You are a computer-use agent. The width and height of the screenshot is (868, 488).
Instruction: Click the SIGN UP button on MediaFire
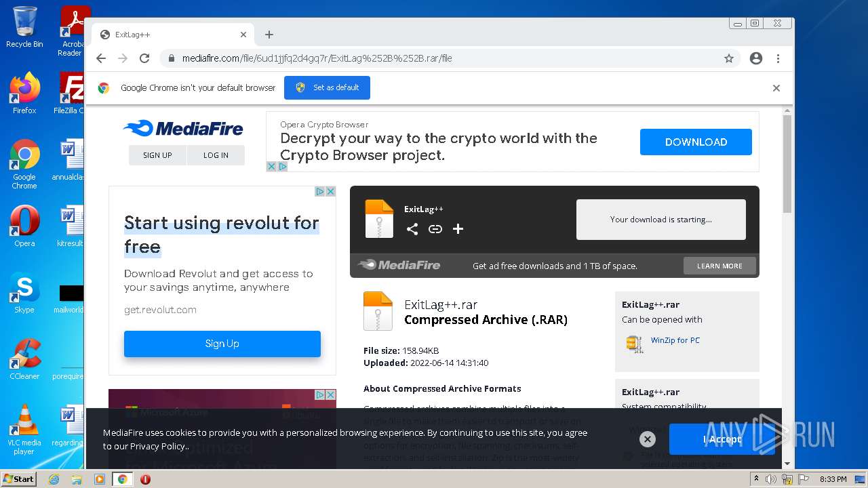click(157, 155)
